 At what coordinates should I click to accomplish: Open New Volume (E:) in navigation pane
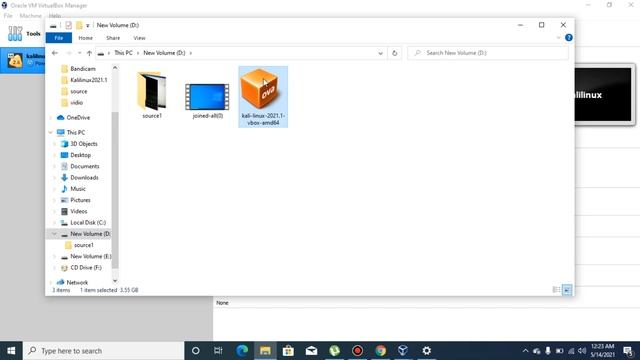(x=90, y=256)
